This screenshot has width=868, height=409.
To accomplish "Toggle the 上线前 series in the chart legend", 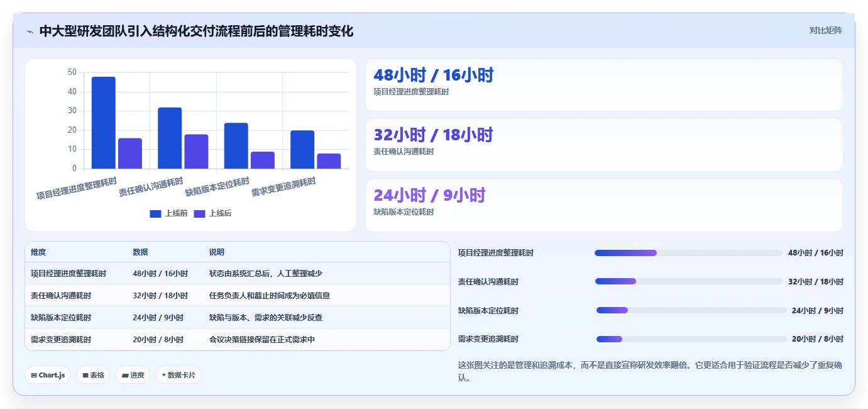I will click(168, 213).
